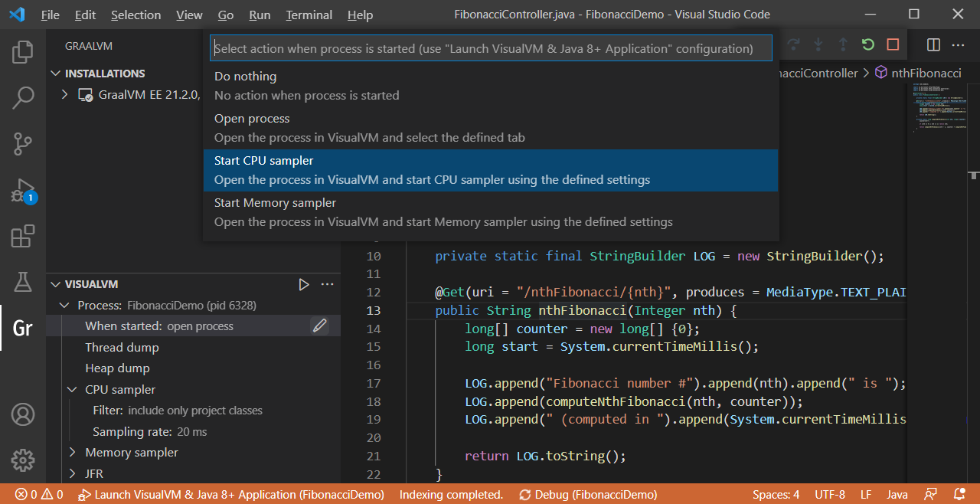
Task: Open the Help menu
Action: pyautogui.click(x=361, y=15)
